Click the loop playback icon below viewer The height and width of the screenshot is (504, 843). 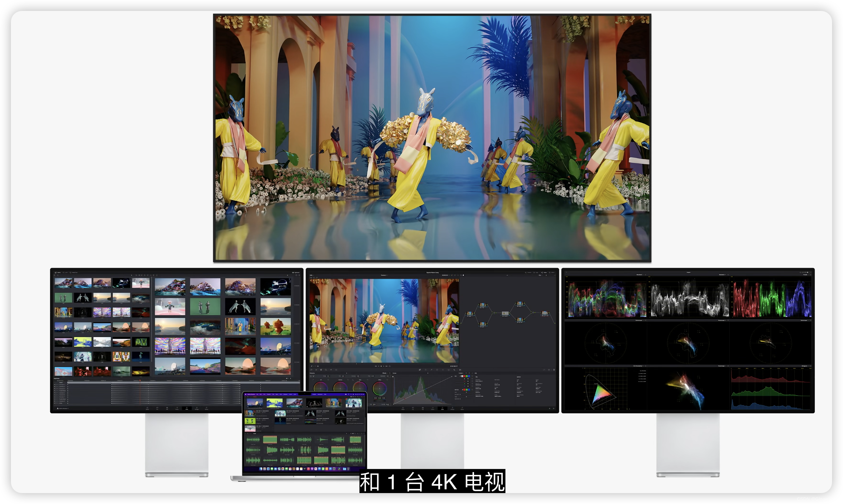(390, 366)
